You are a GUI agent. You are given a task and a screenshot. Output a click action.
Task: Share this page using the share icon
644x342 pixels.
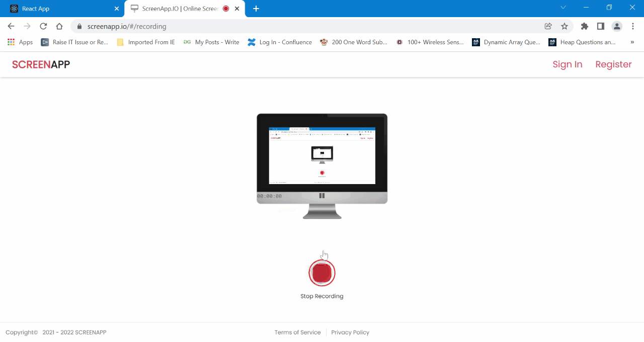pos(548,26)
